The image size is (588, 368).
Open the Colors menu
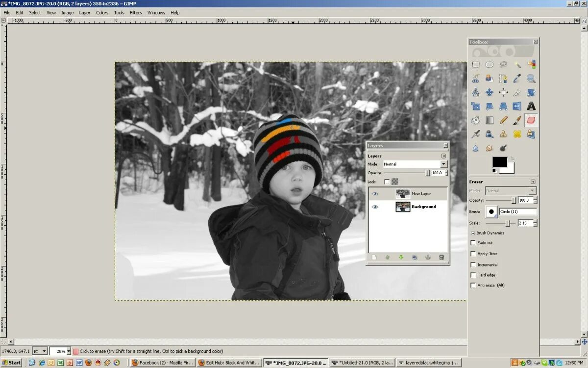[x=102, y=13]
